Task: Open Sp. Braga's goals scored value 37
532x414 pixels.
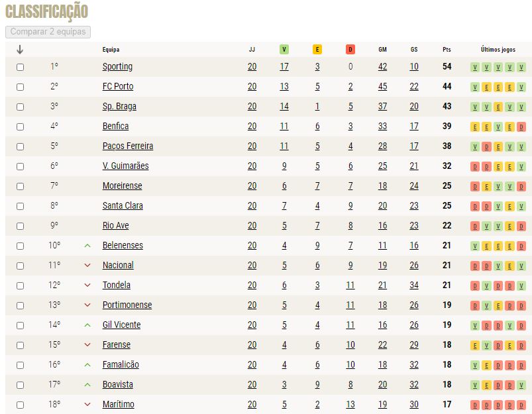Action: [382, 106]
